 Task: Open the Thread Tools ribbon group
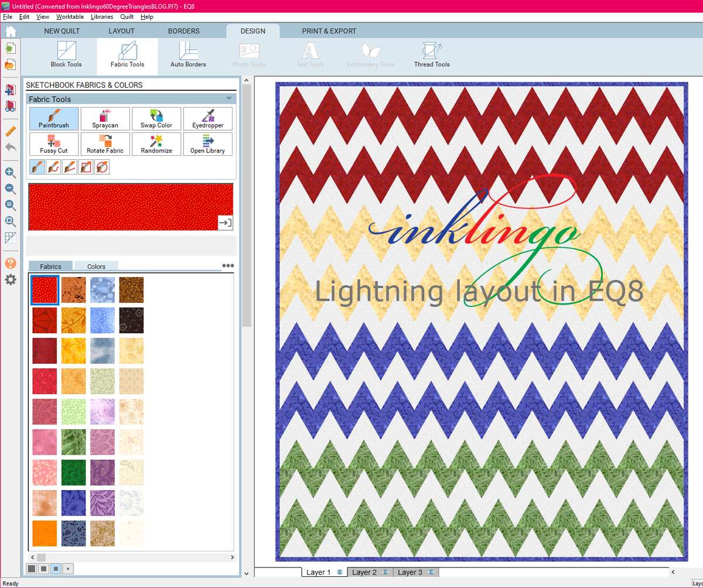pyautogui.click(x=432, y=56)
